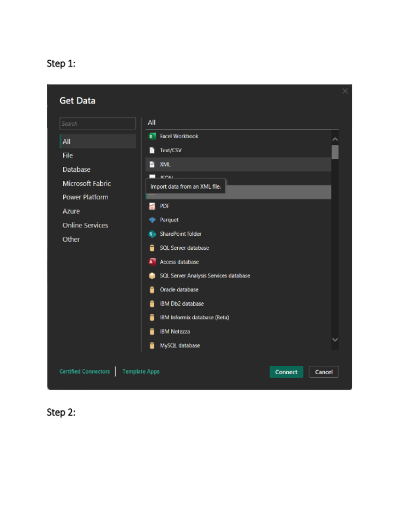Click the IBM Db2 database icon

(152, 303)
